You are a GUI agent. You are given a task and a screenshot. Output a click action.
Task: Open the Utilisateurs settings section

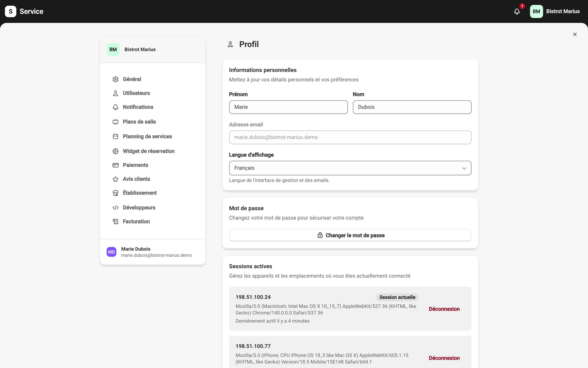point(153,93)
